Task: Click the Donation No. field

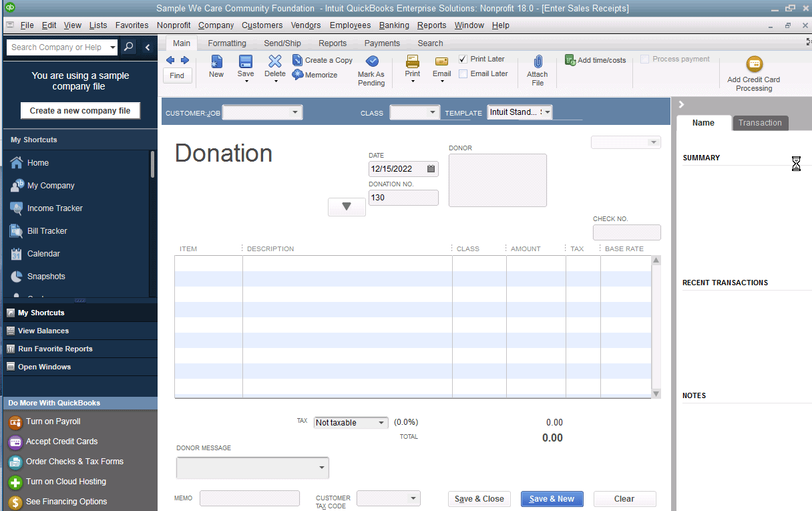Action: click(403, 198)
